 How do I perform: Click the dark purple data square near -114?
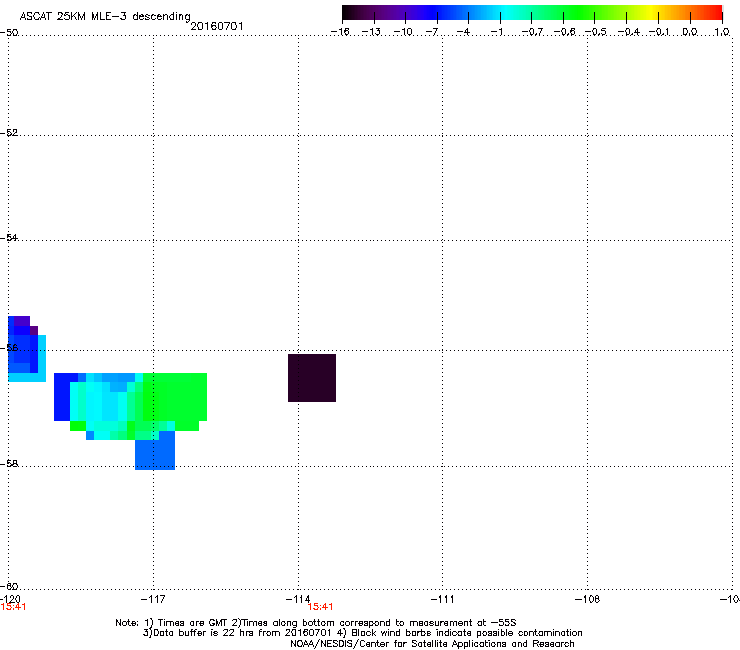coord(312,378)
